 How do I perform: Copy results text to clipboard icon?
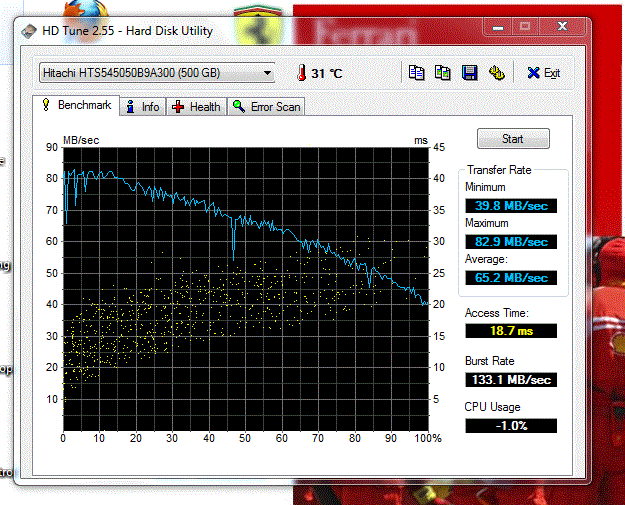click(417, 73)
